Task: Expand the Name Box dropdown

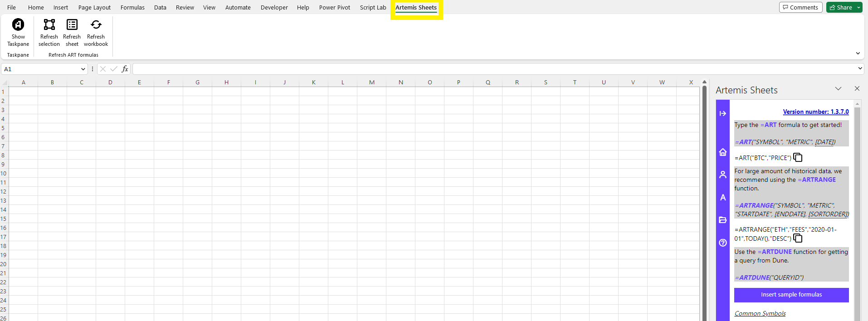Action: [83, 69]
